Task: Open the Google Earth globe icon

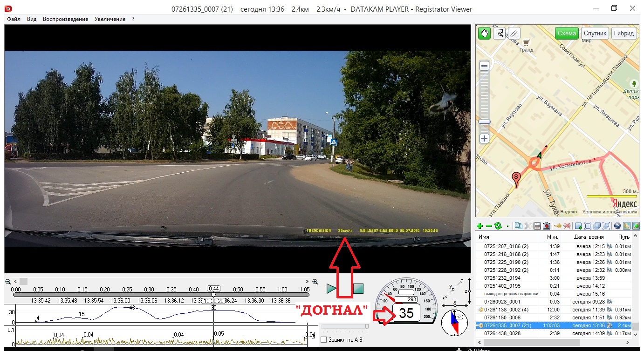Action: (x=617, y=226)
